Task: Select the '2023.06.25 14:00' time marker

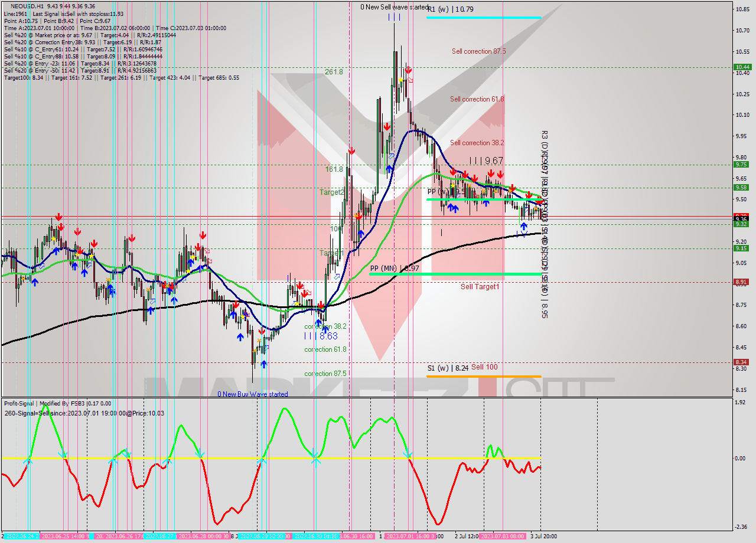Action: click(65, 536)
